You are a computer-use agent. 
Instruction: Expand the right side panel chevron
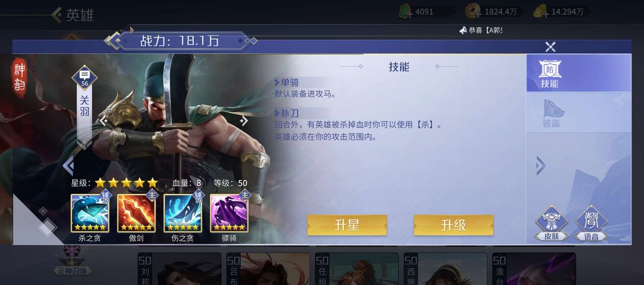point(541,166)
